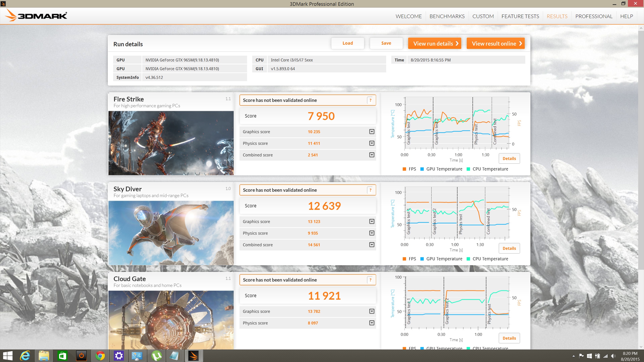Open Windows Start menu

coord(8,356)
